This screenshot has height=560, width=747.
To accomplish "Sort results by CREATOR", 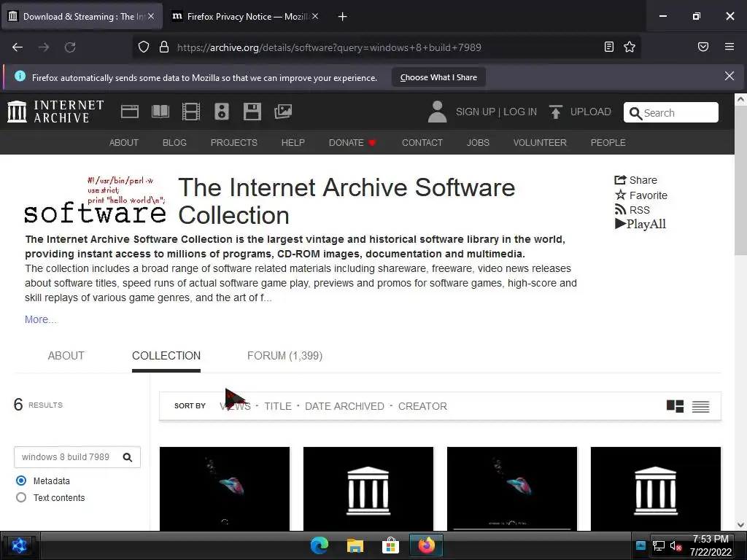I will [422, 406].
